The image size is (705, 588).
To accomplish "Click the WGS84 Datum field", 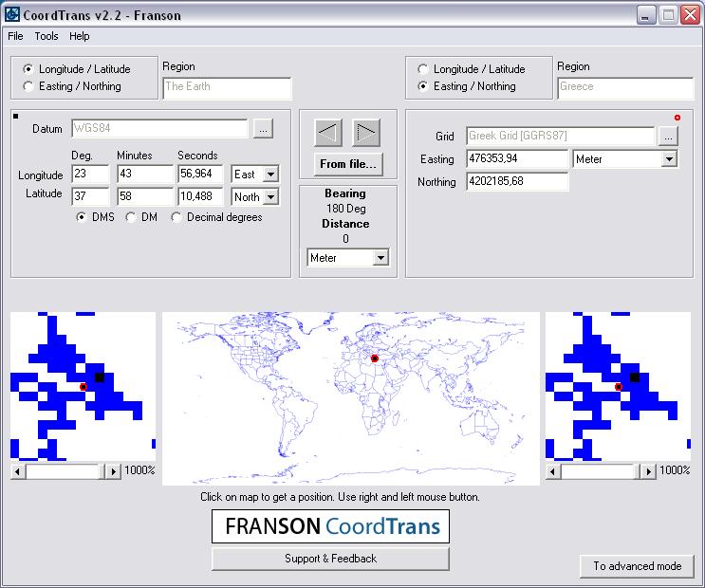I will click(159, 129).
